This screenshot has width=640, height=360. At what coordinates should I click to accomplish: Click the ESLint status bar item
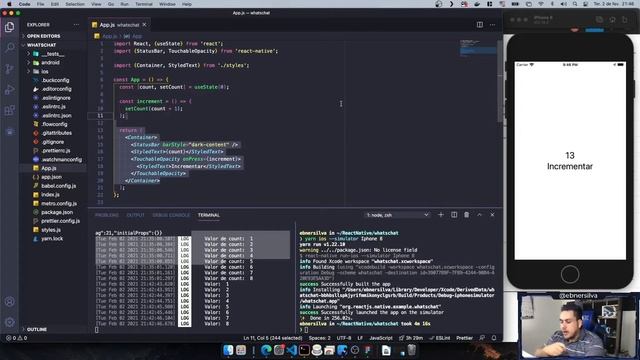click(439, 338)
